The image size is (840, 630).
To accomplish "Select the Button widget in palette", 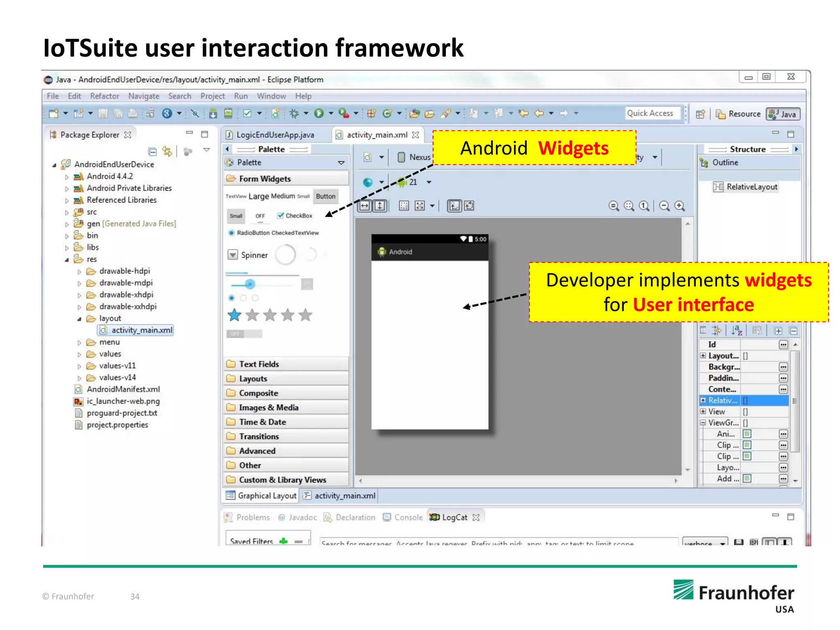I will tap(326, 196).
